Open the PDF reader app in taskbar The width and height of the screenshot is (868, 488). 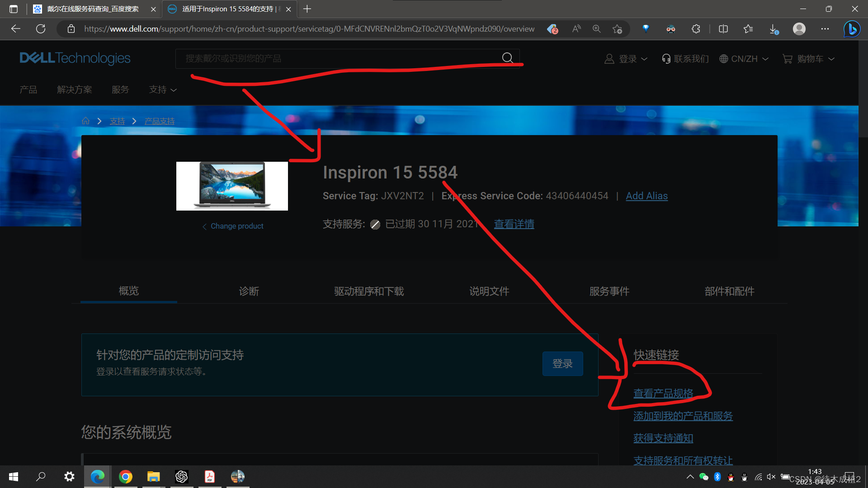tap(210, 477)
